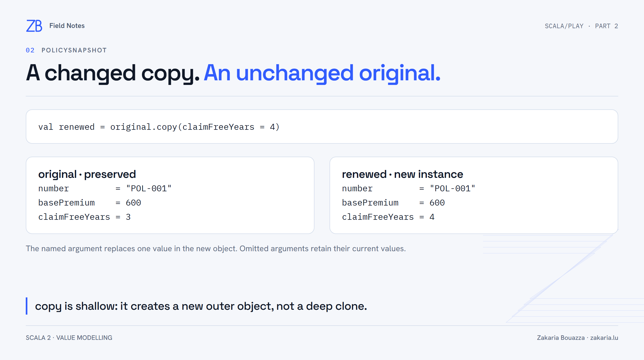This screenshot has height=360, width=644.
Task: Click the SCALA/PLAY · PART 2 header text
Action: tap(581, 26)
